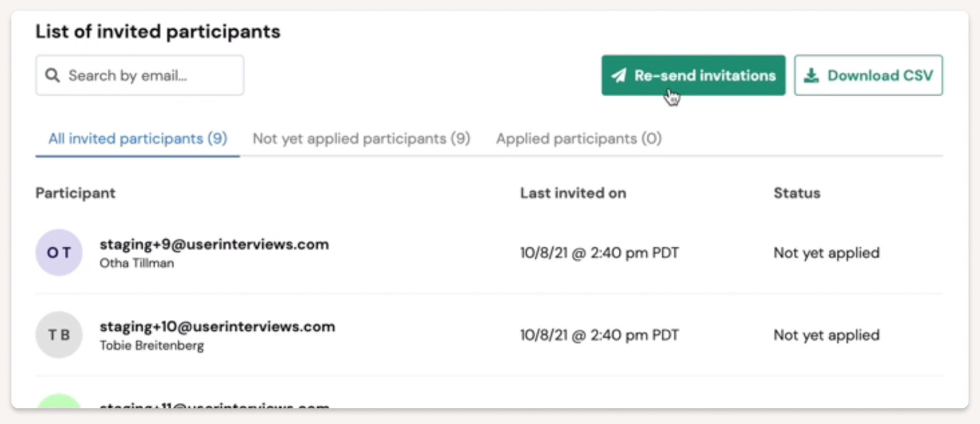Viewport: 980px width, 424px height.
Task: Click the Participant column header
Action: coord(76,193)
